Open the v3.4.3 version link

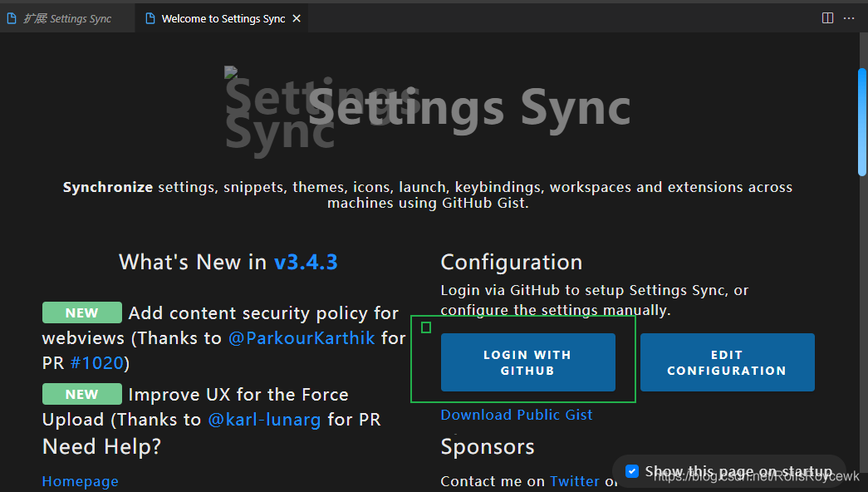tap(306, 262)
